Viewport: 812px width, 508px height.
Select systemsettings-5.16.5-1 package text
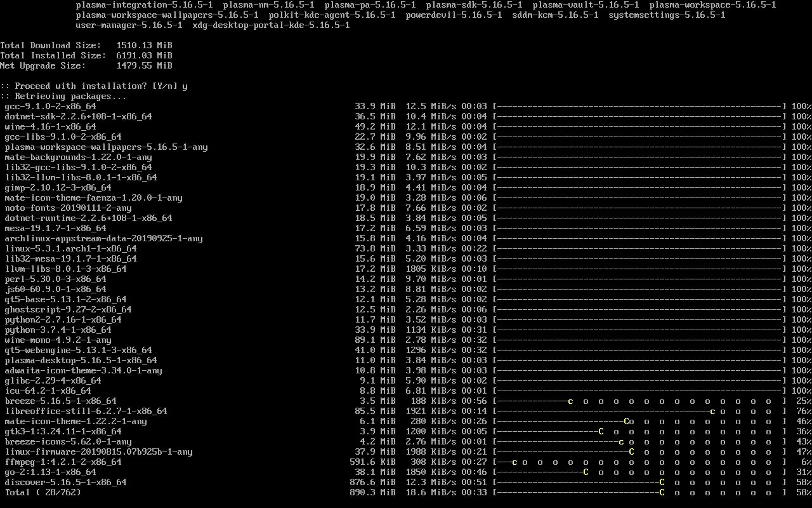click(x=667, y=15)
